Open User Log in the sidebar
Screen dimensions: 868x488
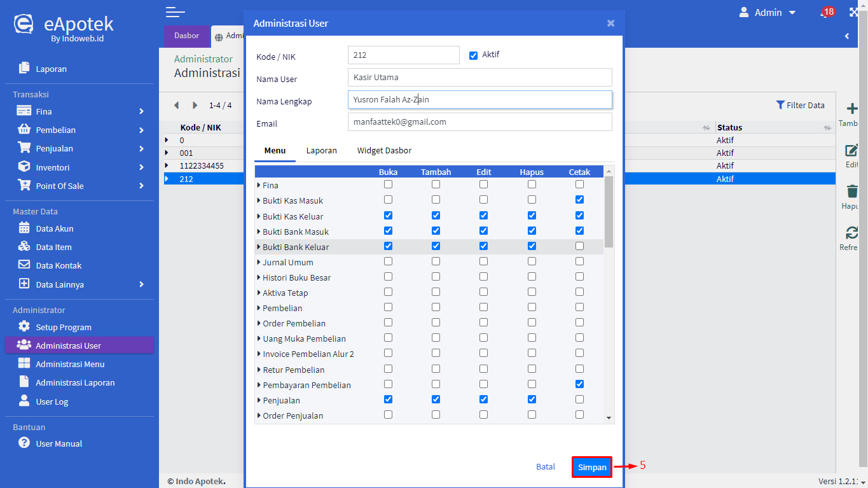pos(52,401)
